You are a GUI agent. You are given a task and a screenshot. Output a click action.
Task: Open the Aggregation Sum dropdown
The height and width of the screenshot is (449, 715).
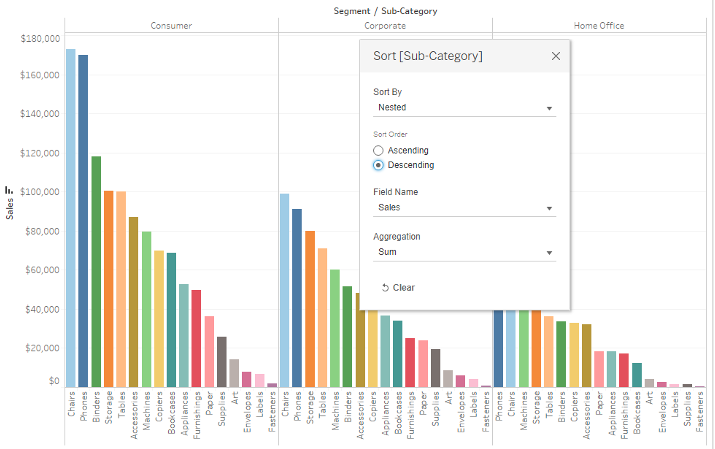[464, 253]
